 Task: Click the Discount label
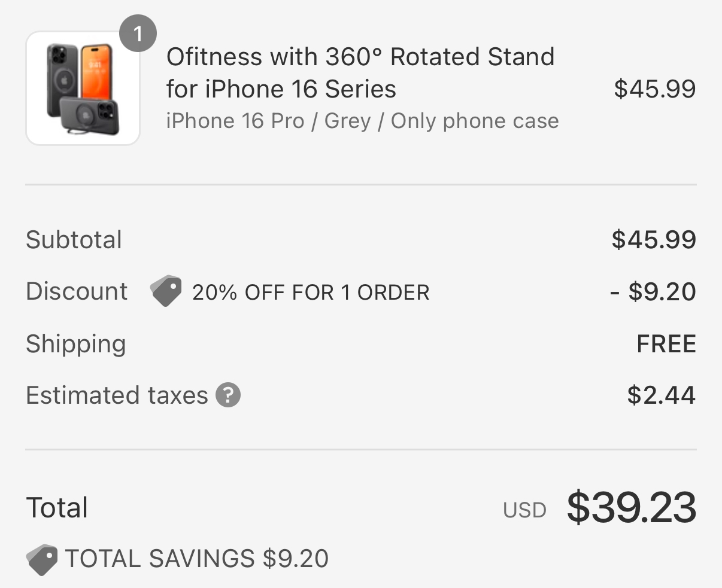pyautogui.click(x=77, y=291)
